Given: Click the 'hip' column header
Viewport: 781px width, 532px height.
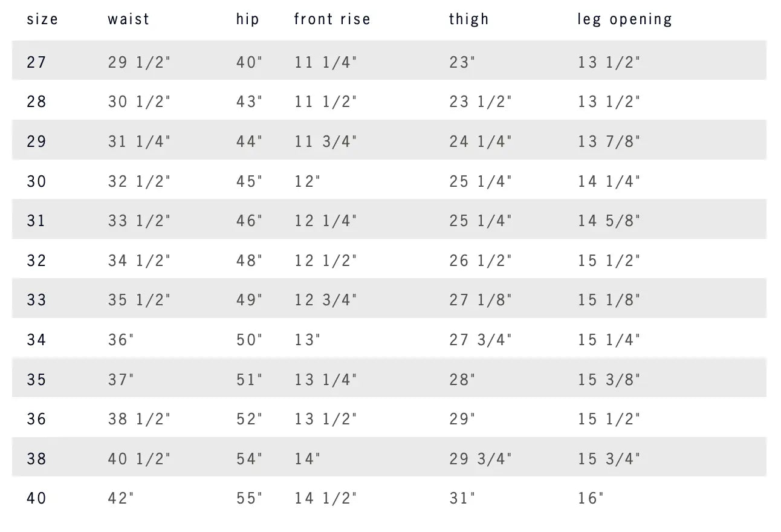Looking at the screenshot, I should tap(248, 19).
